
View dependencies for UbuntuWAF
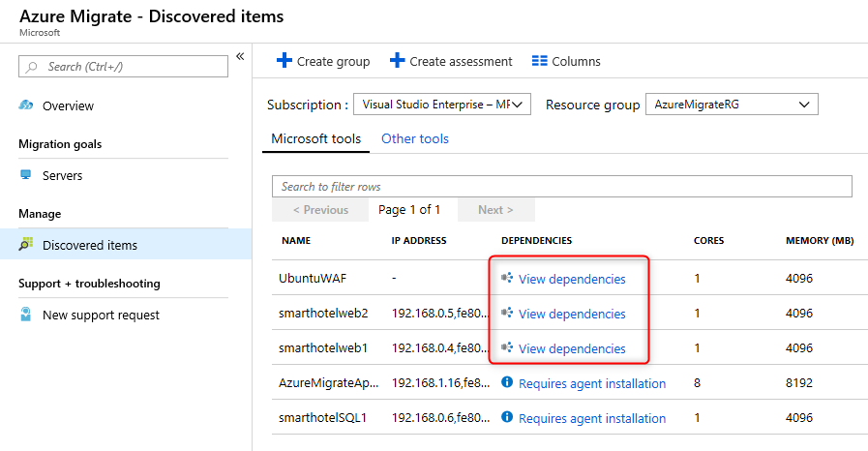[x=572, y=279]
